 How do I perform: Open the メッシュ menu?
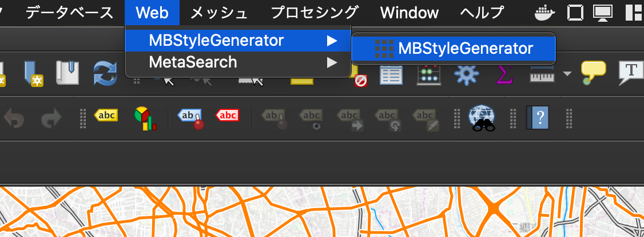pos(219,13)
